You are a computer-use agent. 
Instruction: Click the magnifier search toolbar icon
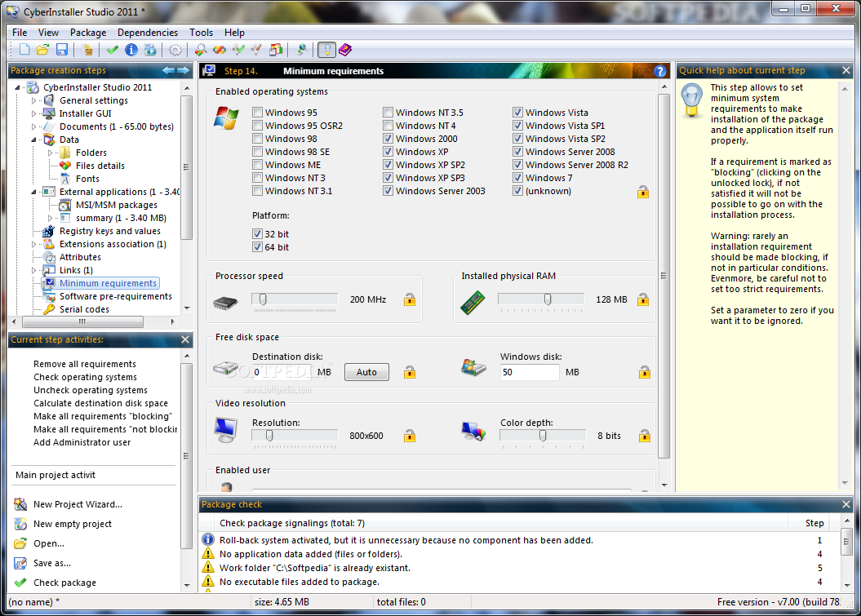point(201,50)
